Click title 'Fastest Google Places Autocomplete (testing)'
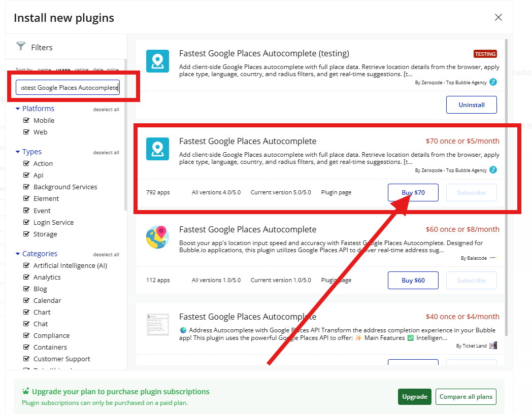 [x=264, y=53]
